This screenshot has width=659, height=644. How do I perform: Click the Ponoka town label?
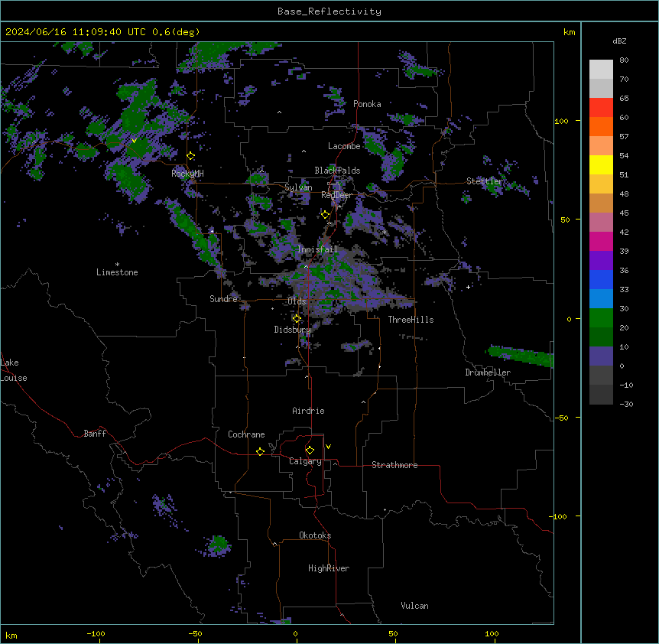coord(367,104)
